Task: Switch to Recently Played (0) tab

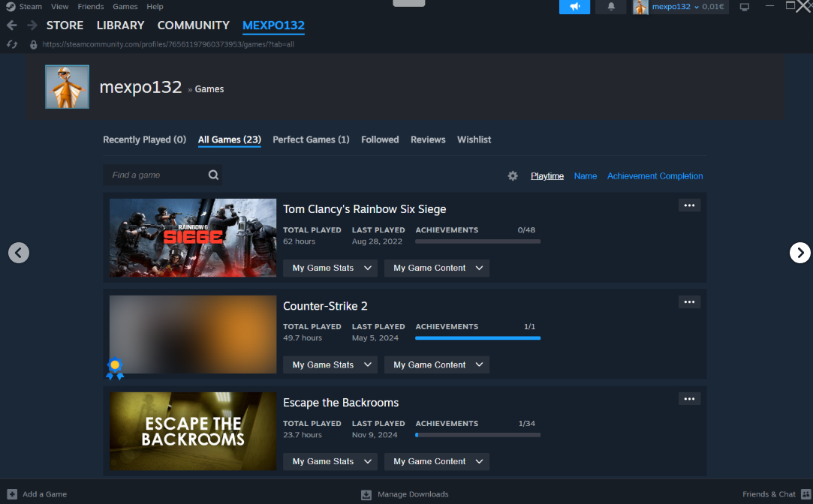Action: click(x=144, y=139)
